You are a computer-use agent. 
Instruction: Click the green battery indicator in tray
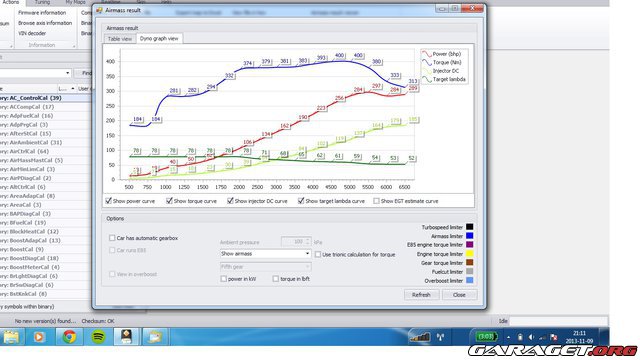[x=486, y=337]
